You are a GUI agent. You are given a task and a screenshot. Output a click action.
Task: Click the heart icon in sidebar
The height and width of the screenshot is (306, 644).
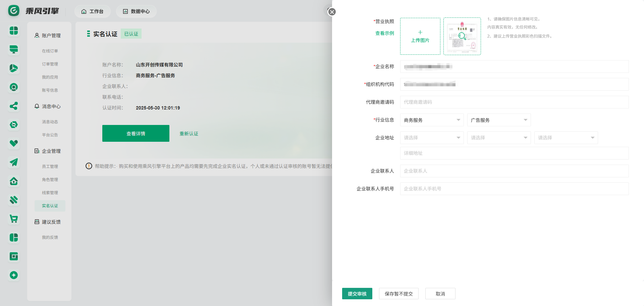click(x=14, y=143)
